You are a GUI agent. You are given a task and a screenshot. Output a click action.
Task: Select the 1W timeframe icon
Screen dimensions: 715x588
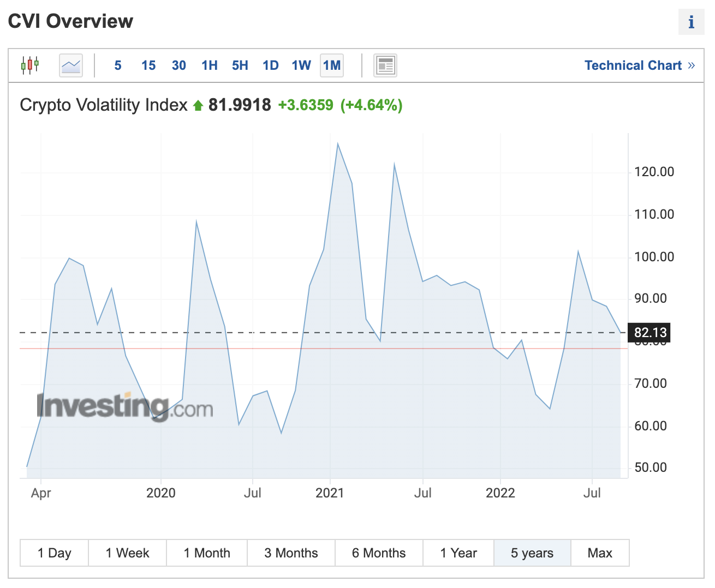301,65
